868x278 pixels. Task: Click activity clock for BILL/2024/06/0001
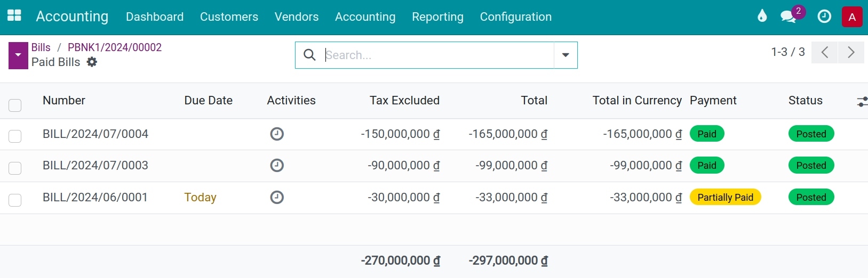point(277,197)
